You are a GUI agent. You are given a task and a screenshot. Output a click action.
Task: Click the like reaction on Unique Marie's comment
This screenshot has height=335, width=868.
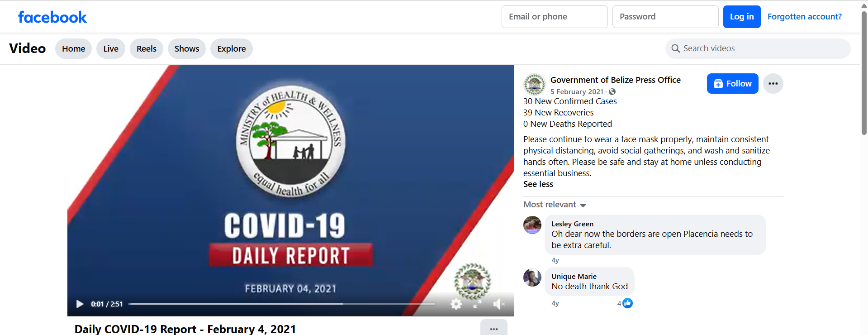(x=627, y=303)
